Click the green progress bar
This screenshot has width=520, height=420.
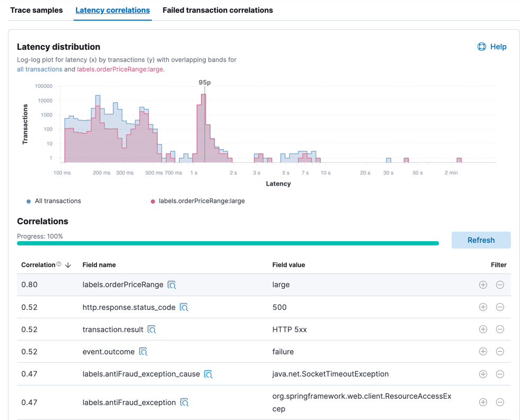point(227,243)
